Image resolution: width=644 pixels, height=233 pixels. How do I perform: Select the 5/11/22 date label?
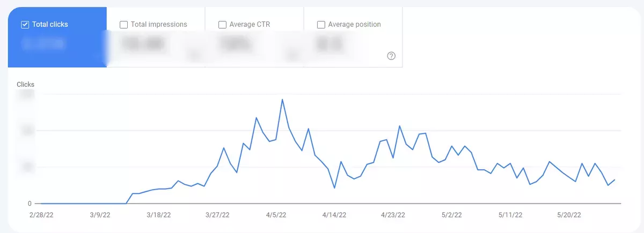510,215
